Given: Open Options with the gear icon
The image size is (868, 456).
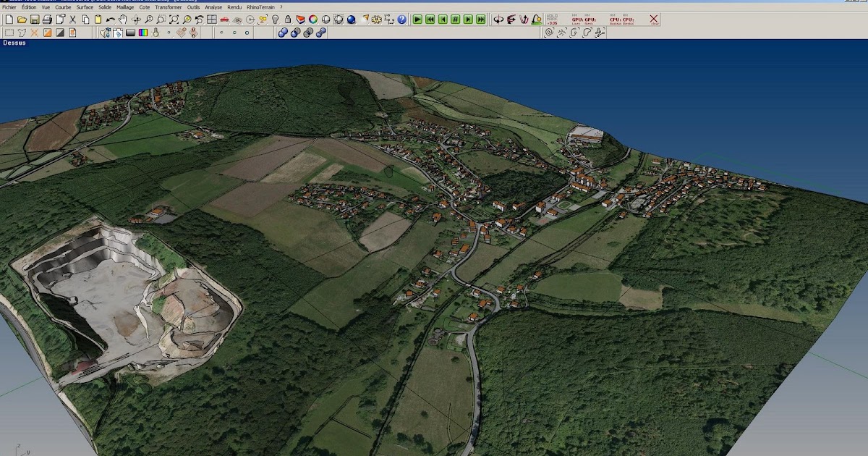Looking at the screenshot, I should (376, 20).
